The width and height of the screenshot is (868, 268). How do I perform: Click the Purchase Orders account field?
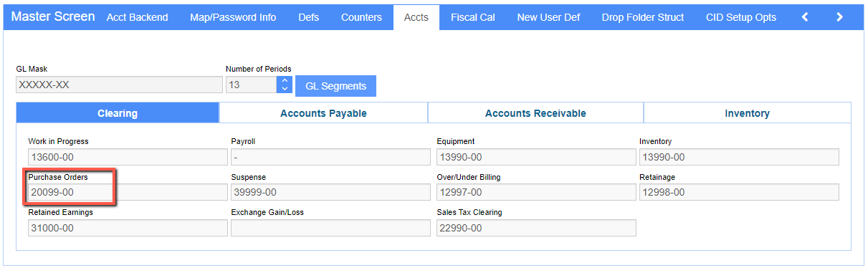click(128, 192)
